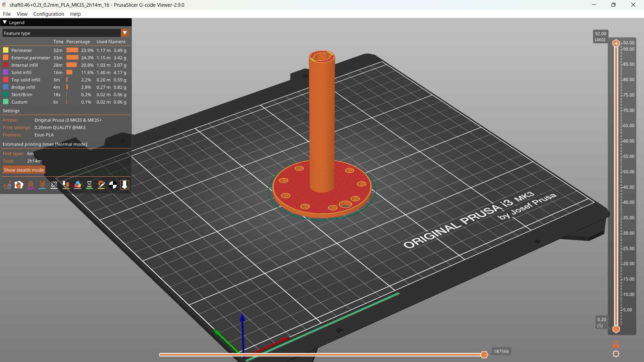Click the 187566 move count label

501,351
